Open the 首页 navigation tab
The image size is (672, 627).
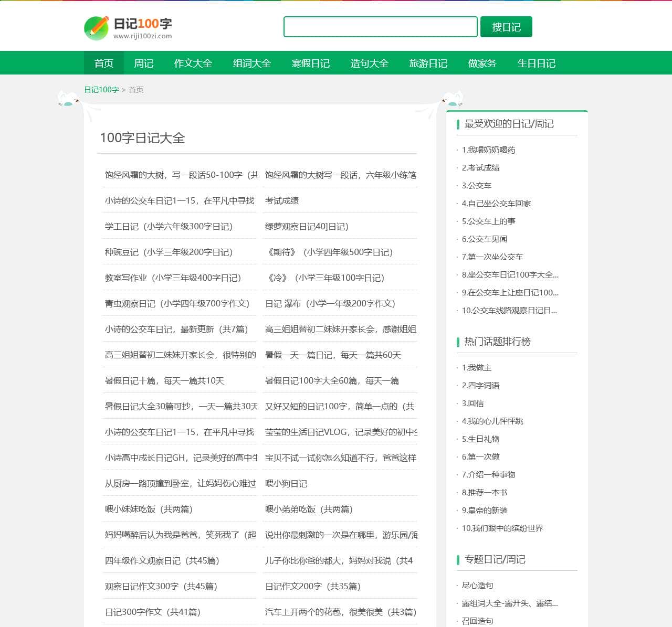tap(104, 63)
